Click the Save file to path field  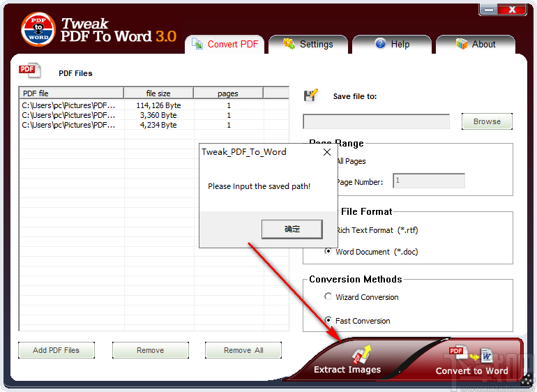point(377,121)
